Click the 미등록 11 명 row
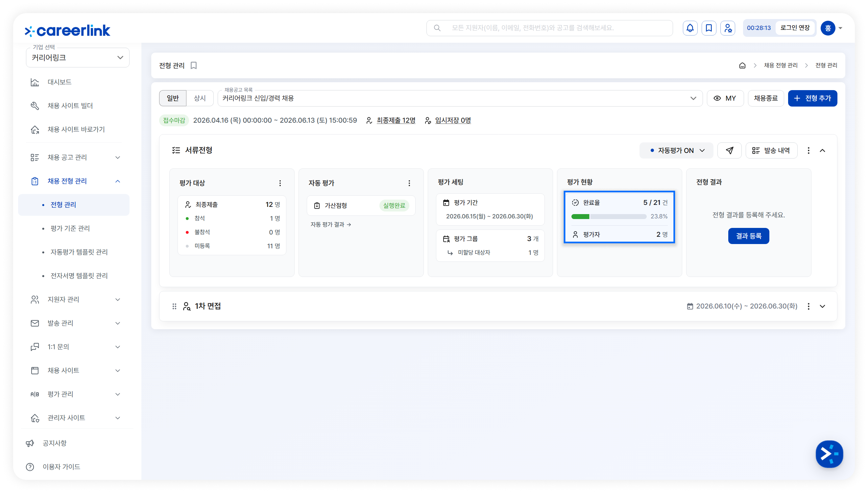The width and height of the screenshot is (868, 493). click(x=232, y=246)
